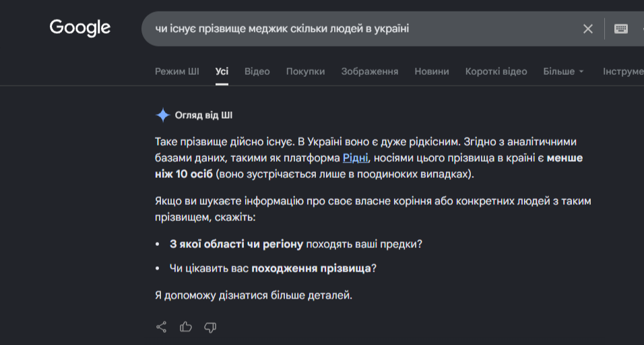
Task: Click the heading Огляд від ШІ
Action: (x=203, y=115)
